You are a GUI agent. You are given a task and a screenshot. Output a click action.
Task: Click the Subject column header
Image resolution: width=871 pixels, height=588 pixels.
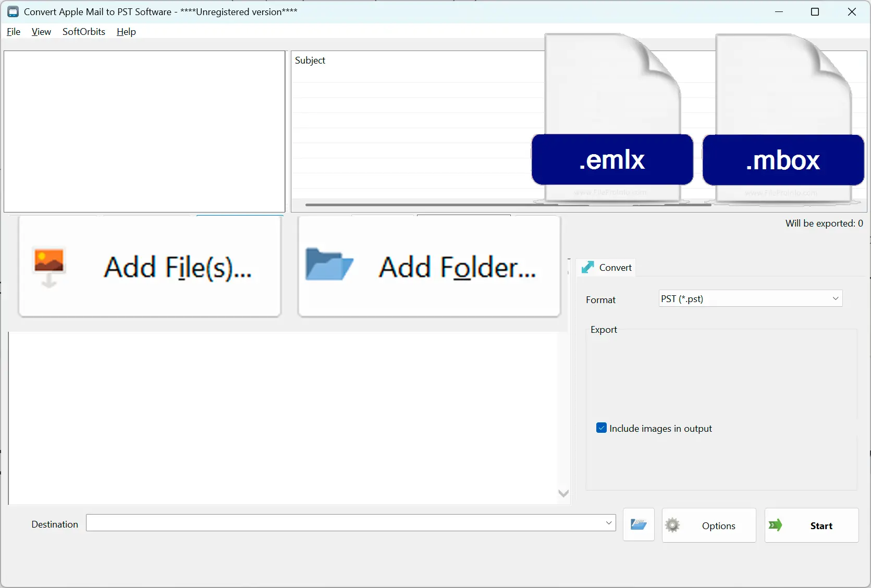pyautogui.click(x=310, y=60)
